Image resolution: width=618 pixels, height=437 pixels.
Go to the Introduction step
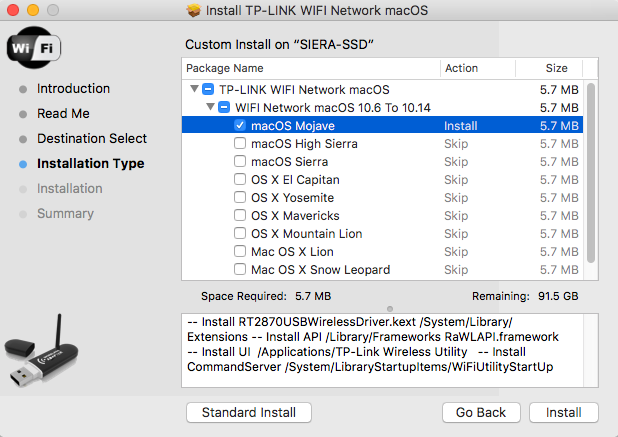click(73, 89)
